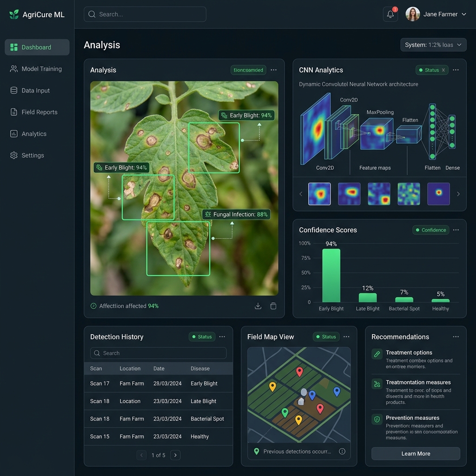Viewport: 476px width, 476px height.
Task: Focus the Detection History search field
Action: (x=158, y=353)
